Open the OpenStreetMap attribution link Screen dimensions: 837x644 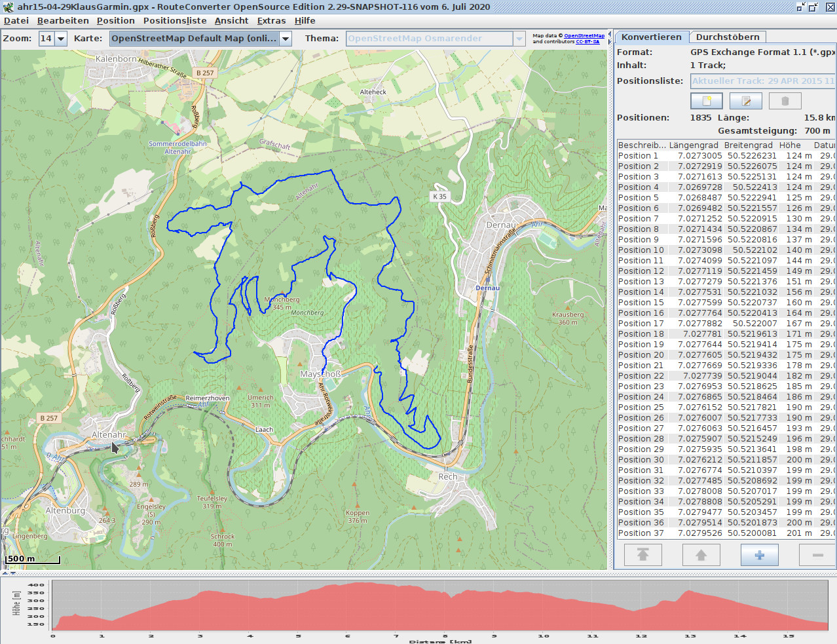point(584,36)
